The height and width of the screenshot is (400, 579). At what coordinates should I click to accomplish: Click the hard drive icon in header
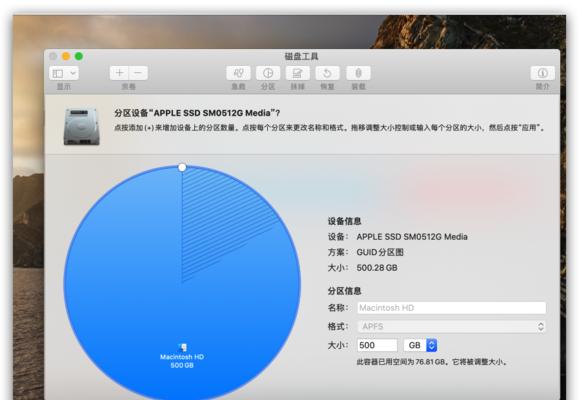pyautogui.click(x=82, y=126)
